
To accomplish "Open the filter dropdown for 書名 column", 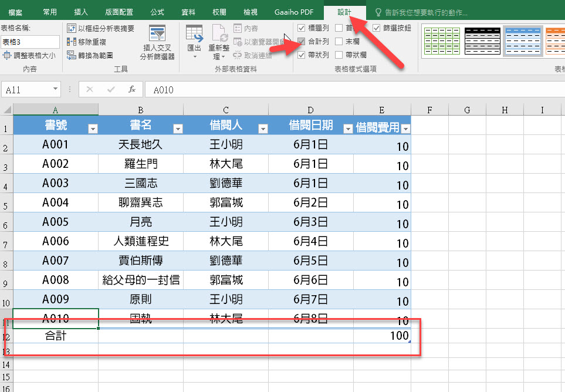I will (x=177, y=129).
